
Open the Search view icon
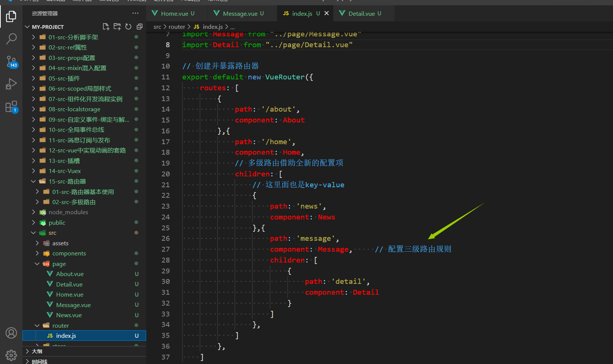pos(11,39)
